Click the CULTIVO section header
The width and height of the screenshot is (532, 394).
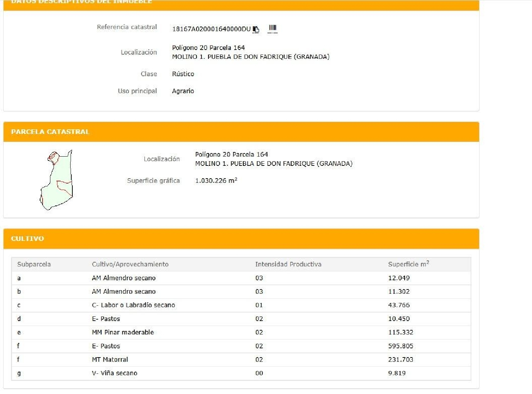click(27, 238)
